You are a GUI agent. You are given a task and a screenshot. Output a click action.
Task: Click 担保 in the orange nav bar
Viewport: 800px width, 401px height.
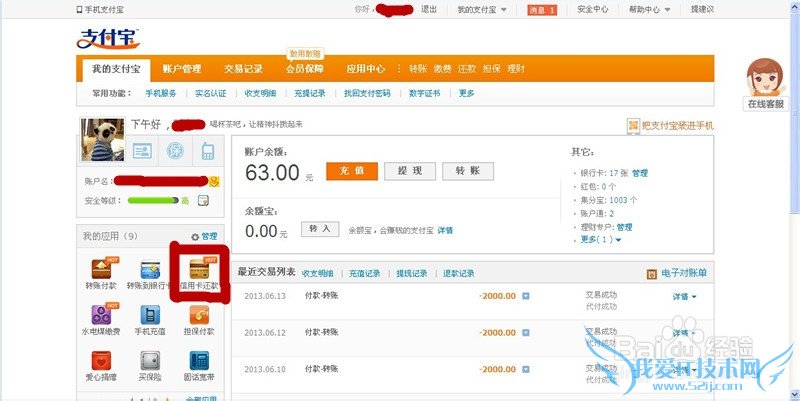click(491, 69)
